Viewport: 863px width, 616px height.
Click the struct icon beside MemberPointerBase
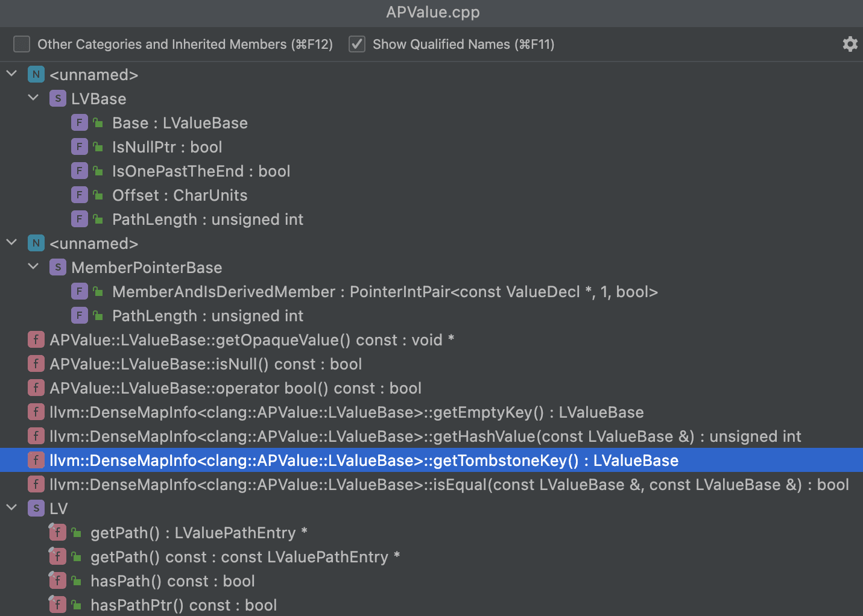click(x=58, y=267)
